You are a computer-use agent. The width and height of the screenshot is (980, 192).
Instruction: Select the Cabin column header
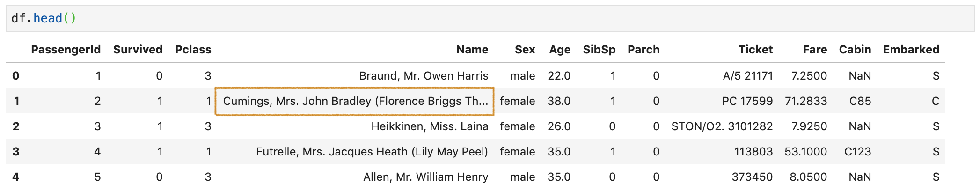855,50
